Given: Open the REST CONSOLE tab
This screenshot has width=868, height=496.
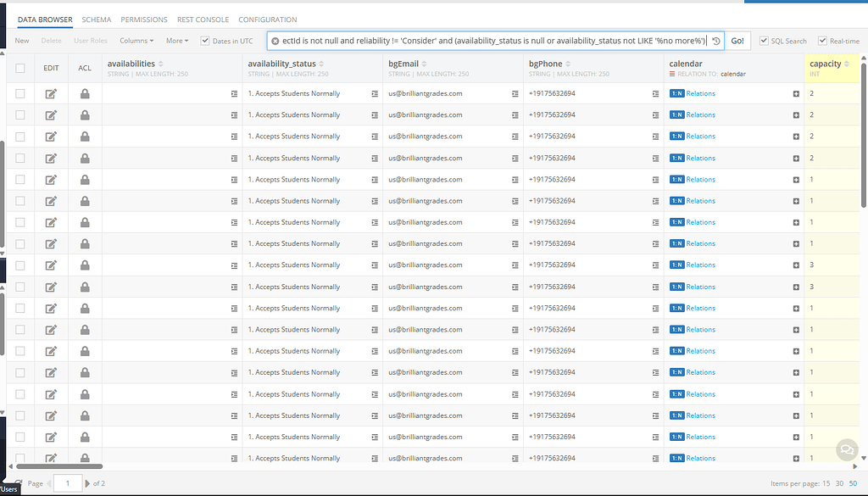Looking at the screenshot, I should (x=202, y=20).
